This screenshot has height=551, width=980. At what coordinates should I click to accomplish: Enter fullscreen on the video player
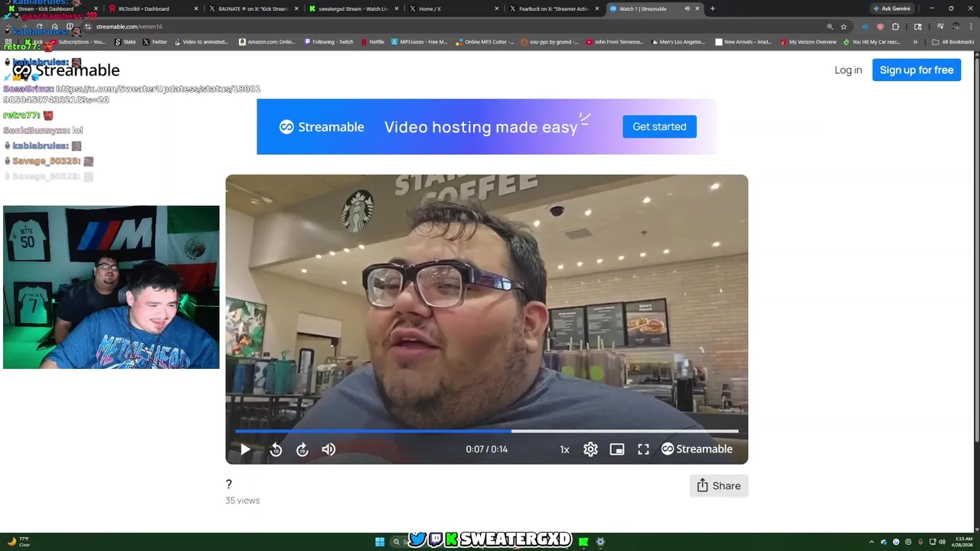[x=644, y=449]
